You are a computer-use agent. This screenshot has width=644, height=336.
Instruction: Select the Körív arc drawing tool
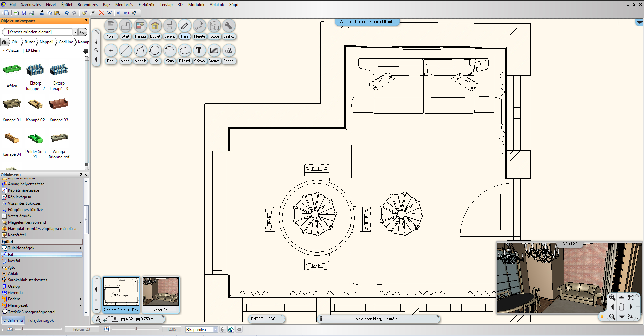coord(170,51)
